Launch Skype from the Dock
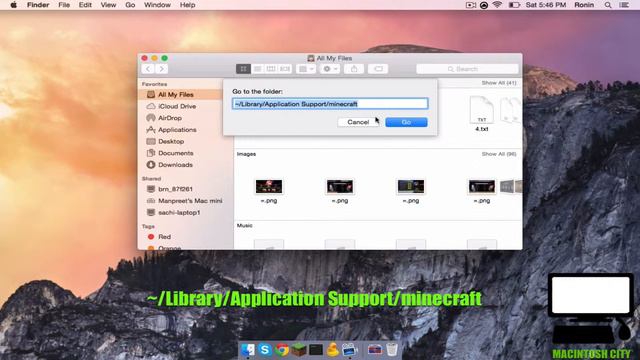The height and width of the screenshot is (360, 640). 265,350
